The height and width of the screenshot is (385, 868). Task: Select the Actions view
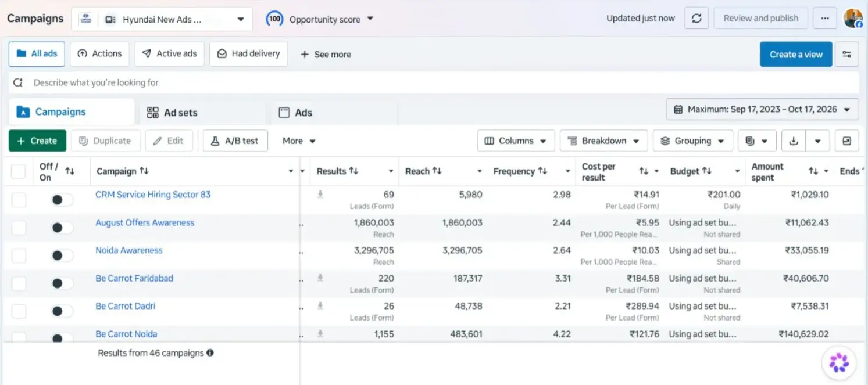point(99,53)
